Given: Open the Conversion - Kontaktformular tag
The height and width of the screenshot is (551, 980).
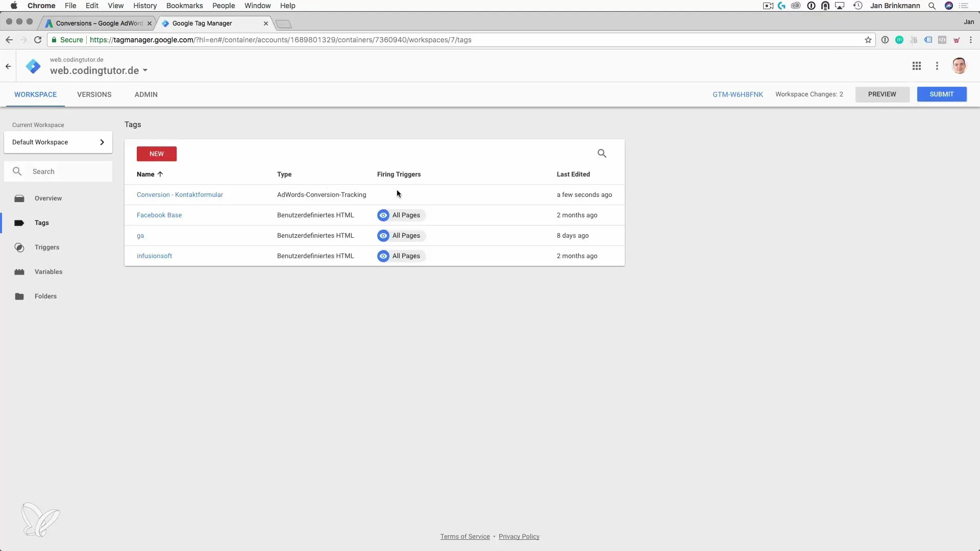Looking at the screenshot, I should (x=180, y=195).
